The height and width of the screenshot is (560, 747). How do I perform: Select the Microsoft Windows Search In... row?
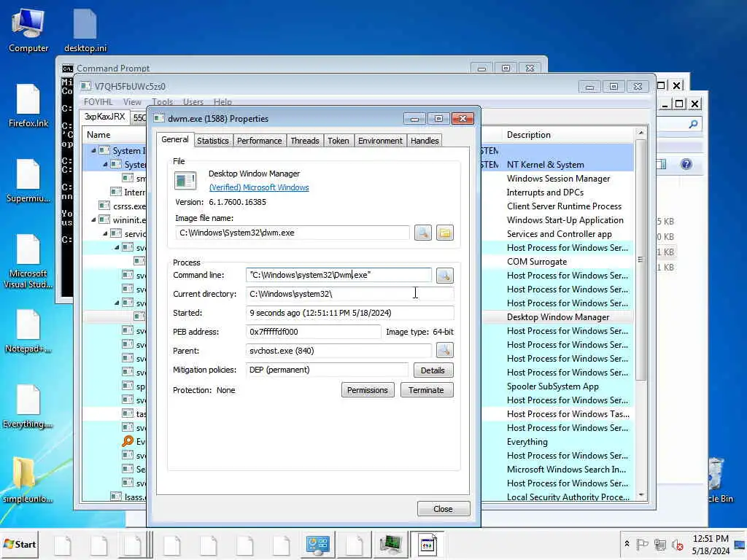click(x=566, y=470)
